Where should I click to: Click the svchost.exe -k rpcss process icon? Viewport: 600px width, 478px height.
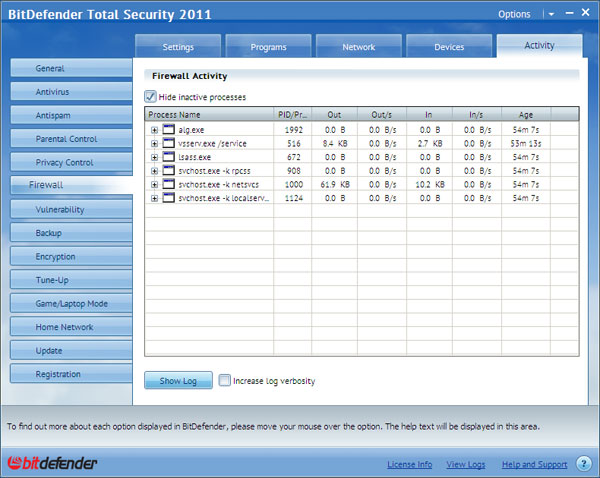click(x=168, y=170)
